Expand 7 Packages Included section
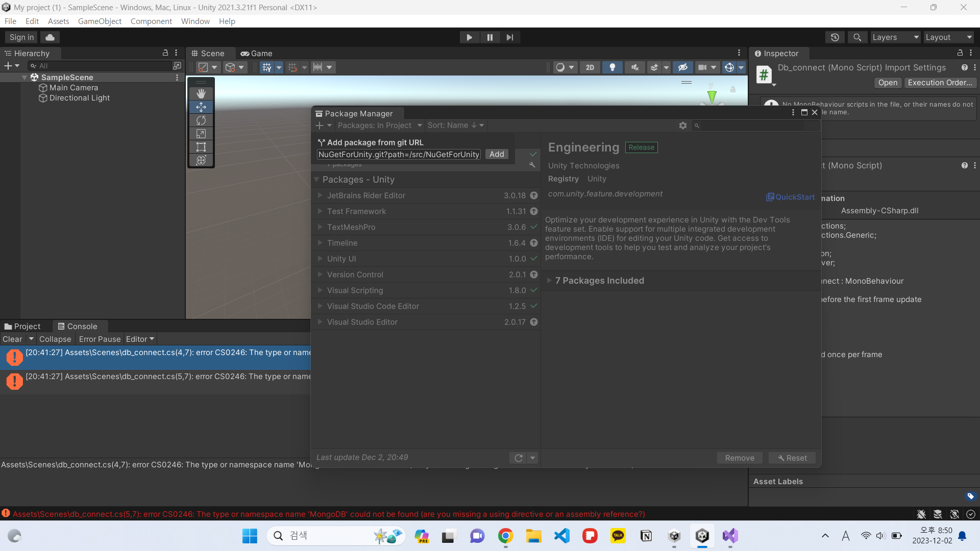The image size is (980, 551). pyautogui.click(x=549, y=281)
